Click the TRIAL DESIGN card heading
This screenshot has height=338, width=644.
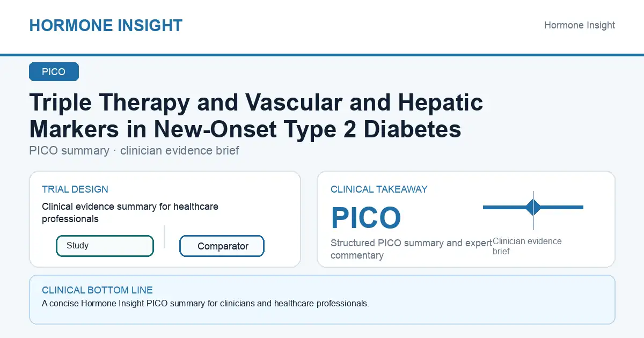[x=75, y=189]
